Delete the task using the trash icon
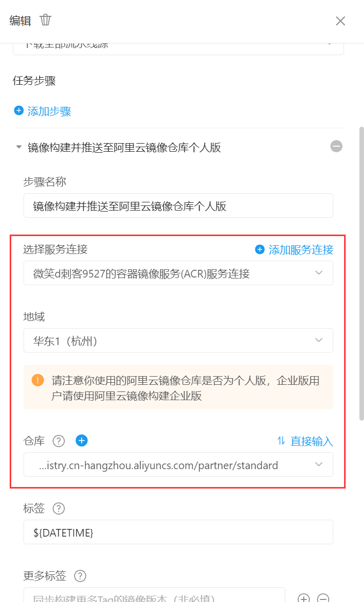Viewport: 364px width, 602px height. (45, 19)
